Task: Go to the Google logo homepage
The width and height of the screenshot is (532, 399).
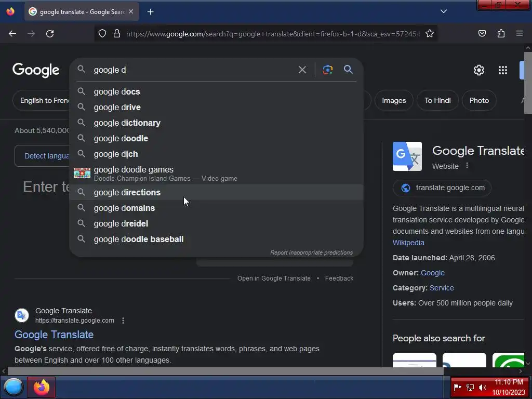Action: [36, 70]
